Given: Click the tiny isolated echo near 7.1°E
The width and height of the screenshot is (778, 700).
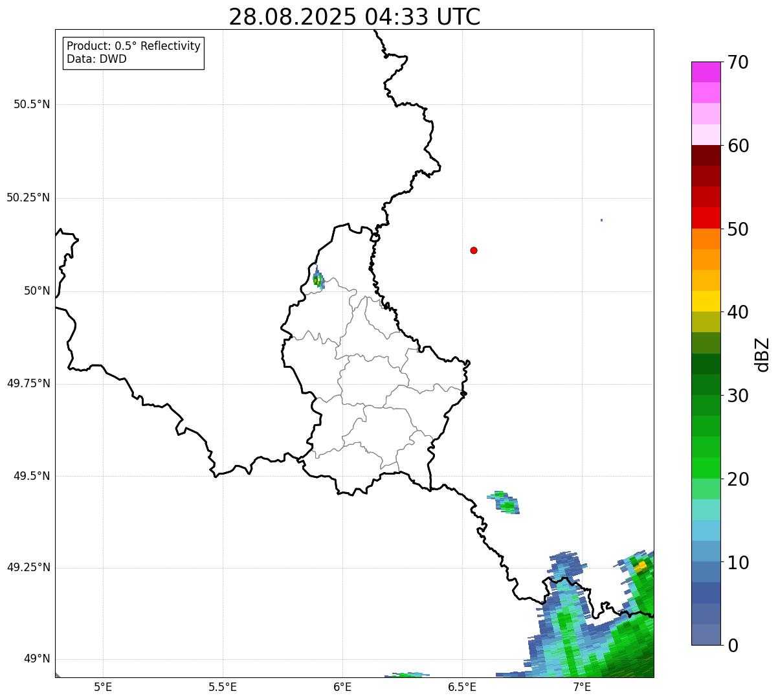Looking at the screenshot, I should pyautogui.click(x=601, y=220).
